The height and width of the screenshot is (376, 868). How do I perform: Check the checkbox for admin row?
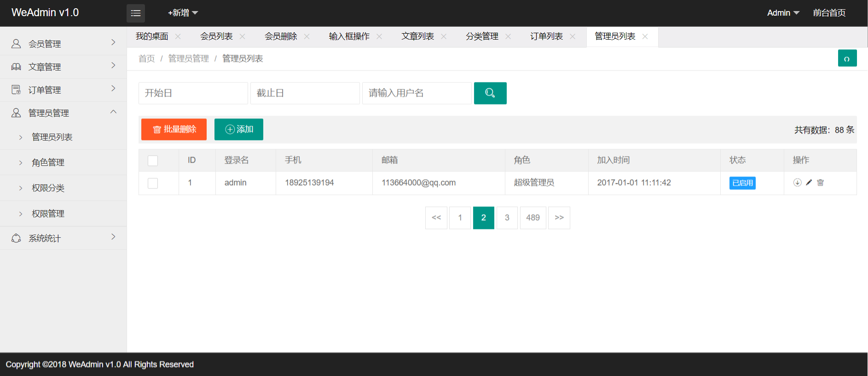(153, 183)
